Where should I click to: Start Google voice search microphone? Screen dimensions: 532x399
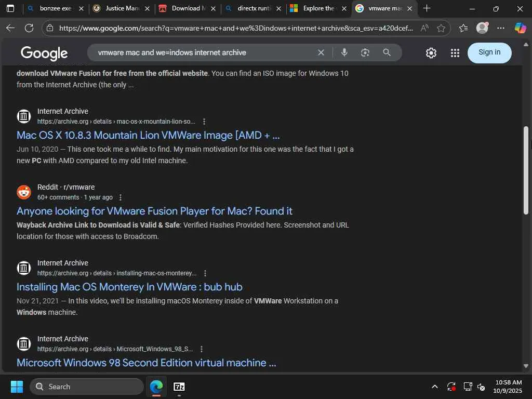(x=344, y=52)
